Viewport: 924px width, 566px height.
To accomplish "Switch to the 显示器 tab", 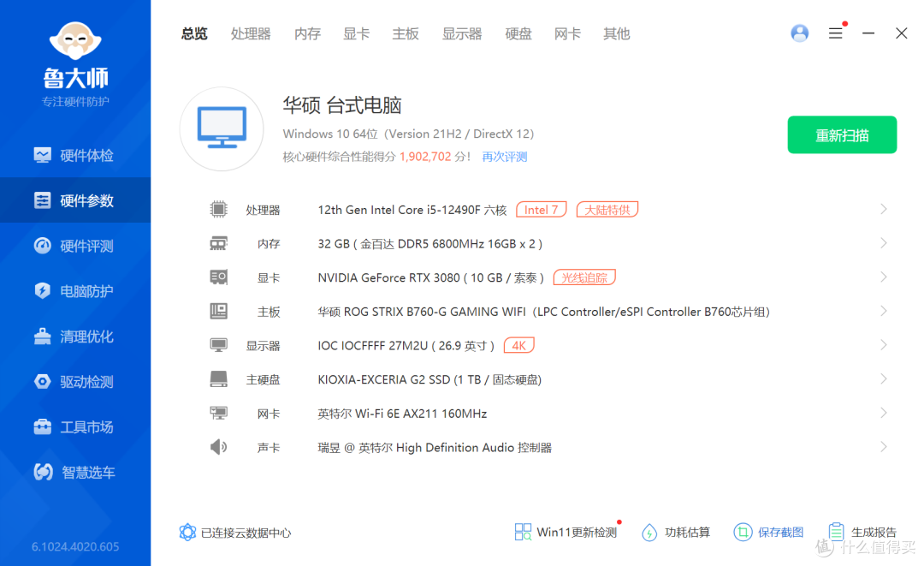I will [462, 33].
